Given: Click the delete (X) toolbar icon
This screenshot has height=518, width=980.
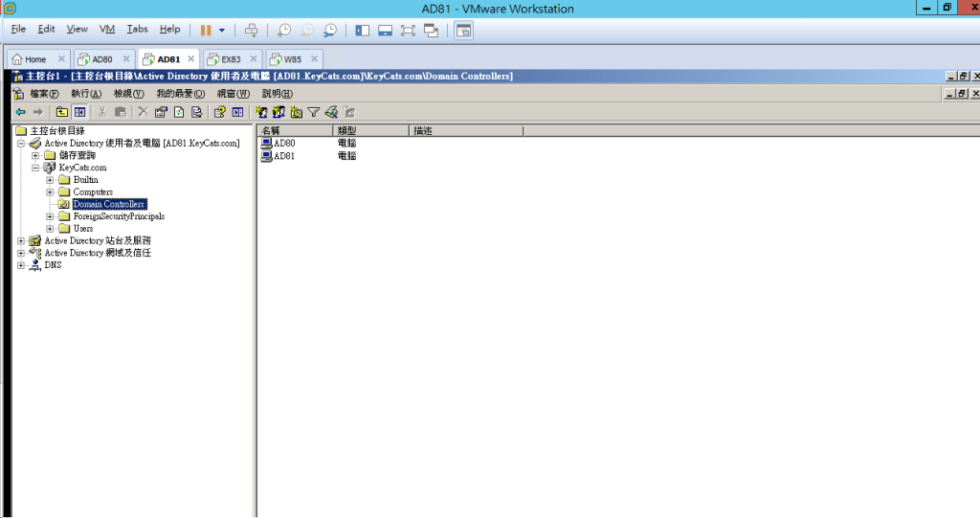Looking at the screenshot, I should tap(143, 112).
